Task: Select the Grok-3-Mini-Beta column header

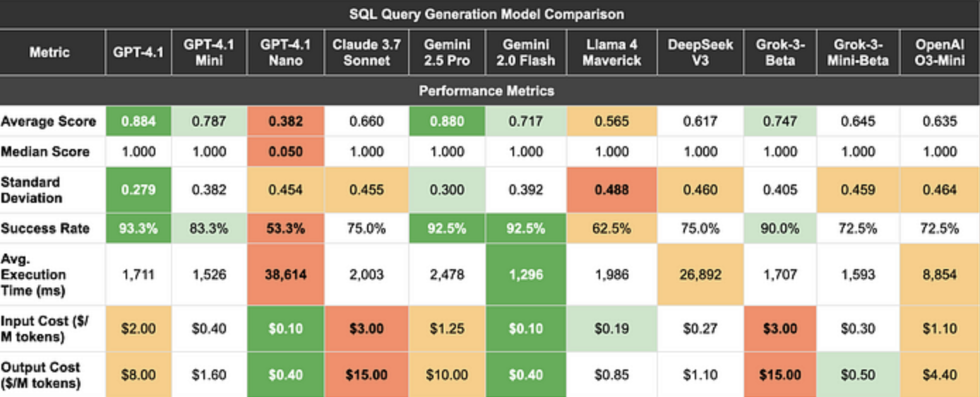Action: pos(858,52)
